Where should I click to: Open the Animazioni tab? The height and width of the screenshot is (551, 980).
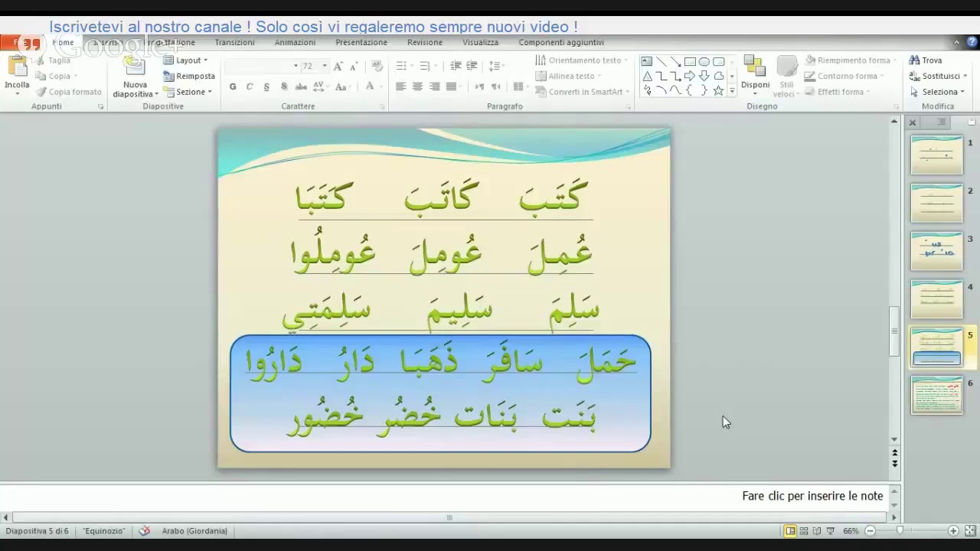[x=295, y=43]
